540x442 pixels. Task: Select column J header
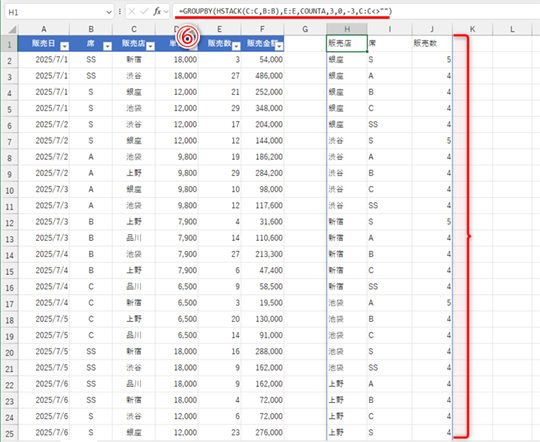[x=432, y=29]
